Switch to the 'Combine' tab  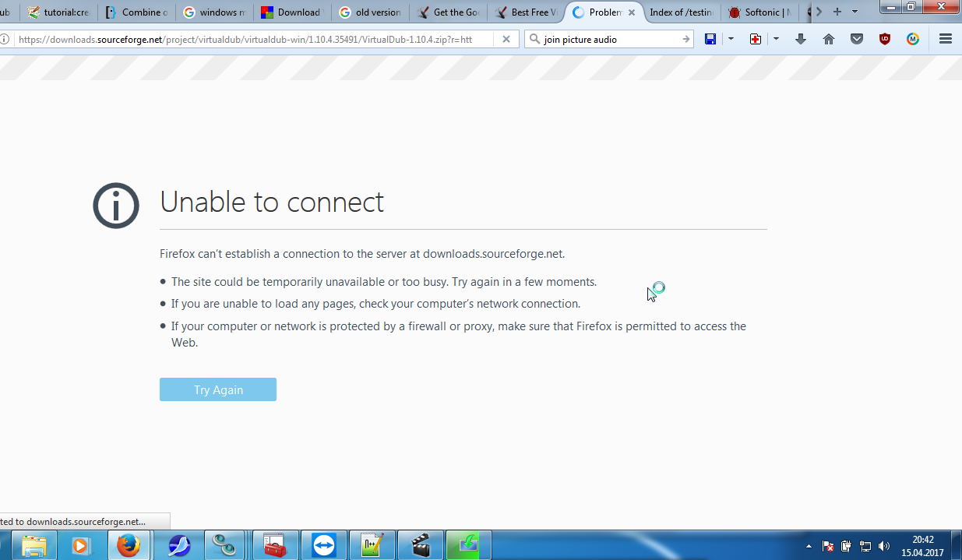(x=137, y=12)
